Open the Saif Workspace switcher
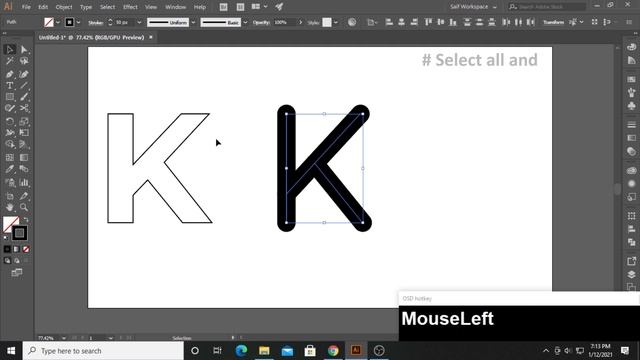 [x=473, y=7]
